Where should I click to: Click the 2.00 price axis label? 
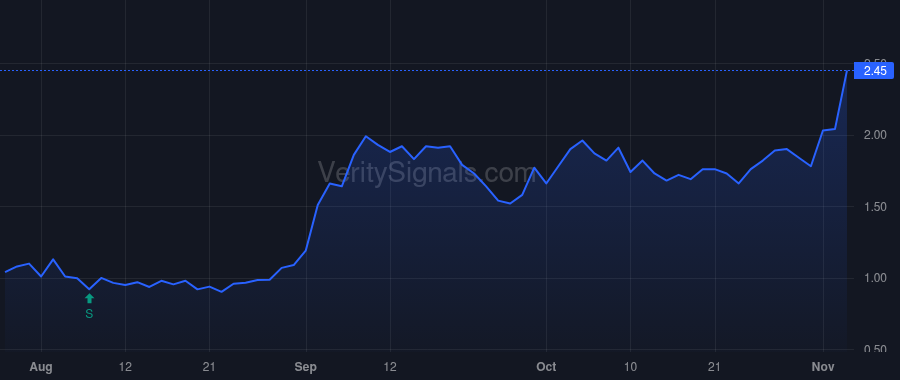pyautogui.click(x=875, y=135)
